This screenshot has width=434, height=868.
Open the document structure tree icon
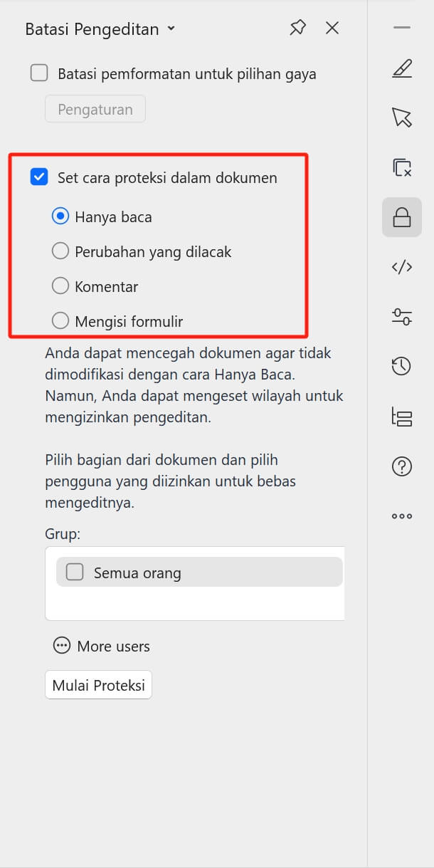tap(402, 417)
